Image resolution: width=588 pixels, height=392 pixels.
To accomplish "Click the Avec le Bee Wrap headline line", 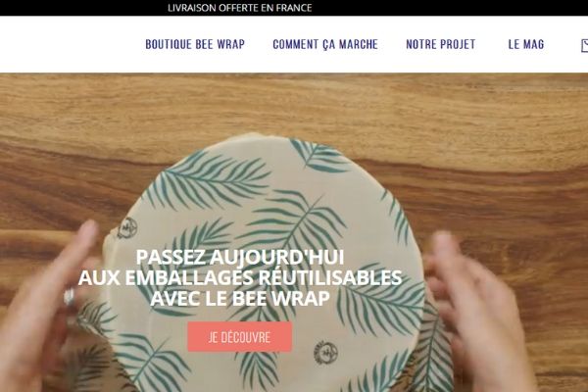I will click(x=240, y=299).
